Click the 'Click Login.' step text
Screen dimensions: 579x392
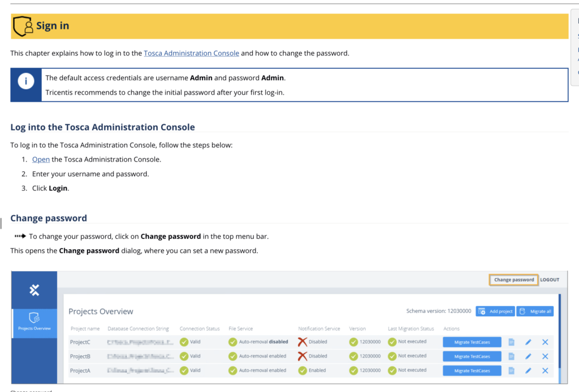(50, 188)
